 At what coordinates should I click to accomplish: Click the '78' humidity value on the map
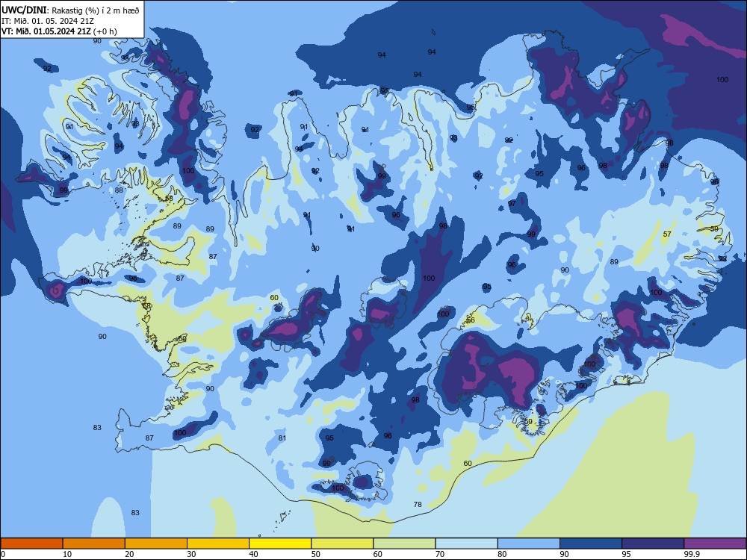point(418,504)
